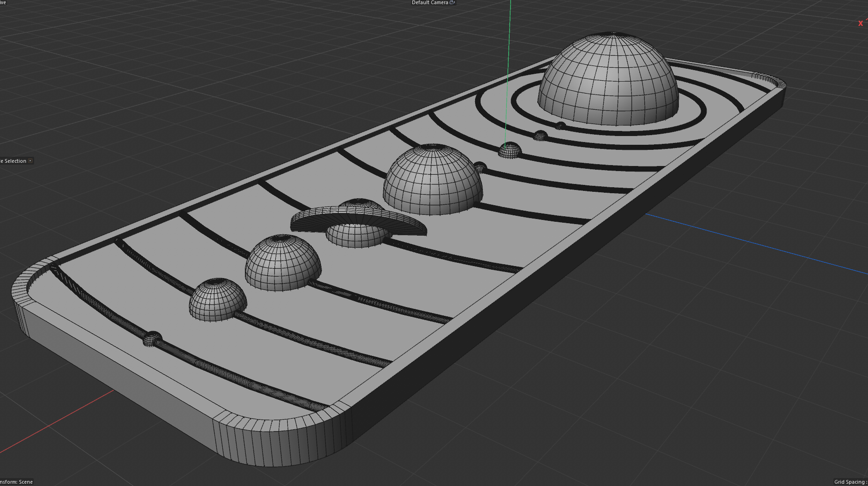Click the 'Grid Spacing' status text
The width and height of the screenshot is (868, 486).
(x=851, y=482)
